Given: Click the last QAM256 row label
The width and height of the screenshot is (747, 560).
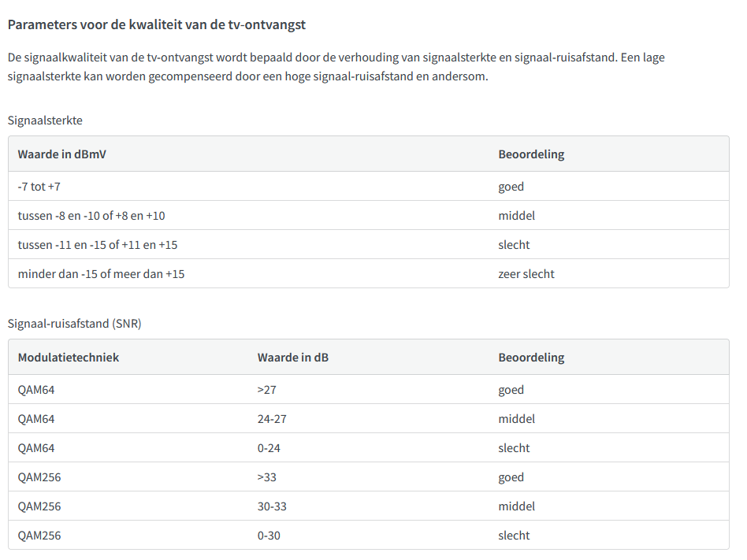Looking at the screenshot, I should coord(39,536).
